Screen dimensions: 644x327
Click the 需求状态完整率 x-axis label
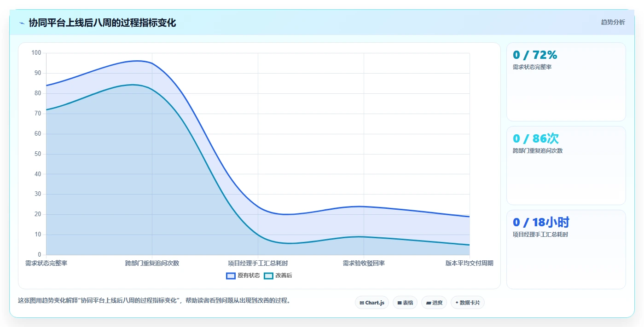pos(46,263)
